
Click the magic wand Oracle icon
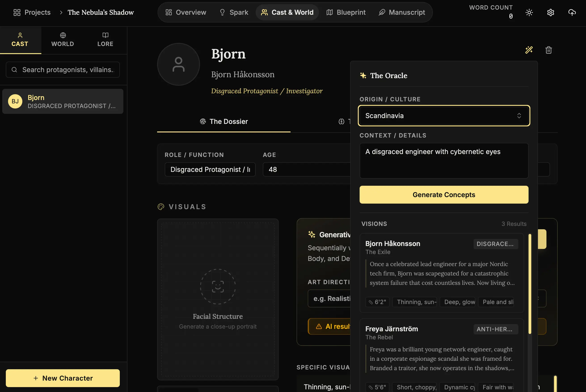pos(529,50)
